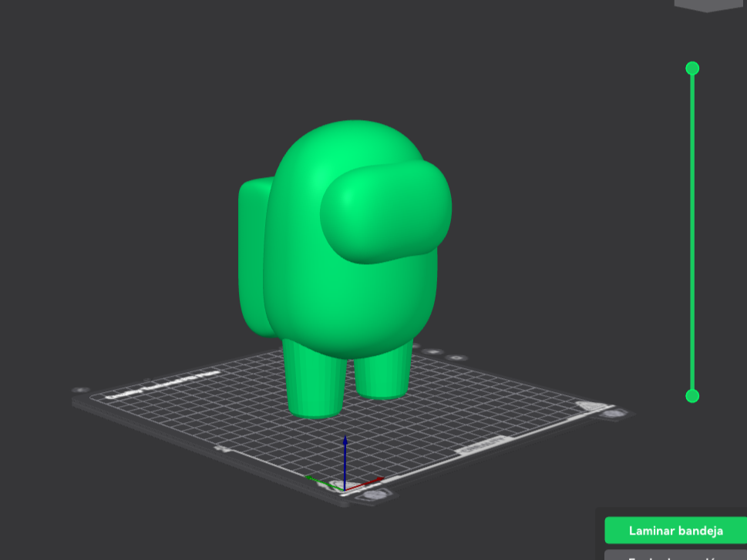Select the bottom handle of the layer slider
The width and height of the screenshot is (747, 560).
pos(692,396)
